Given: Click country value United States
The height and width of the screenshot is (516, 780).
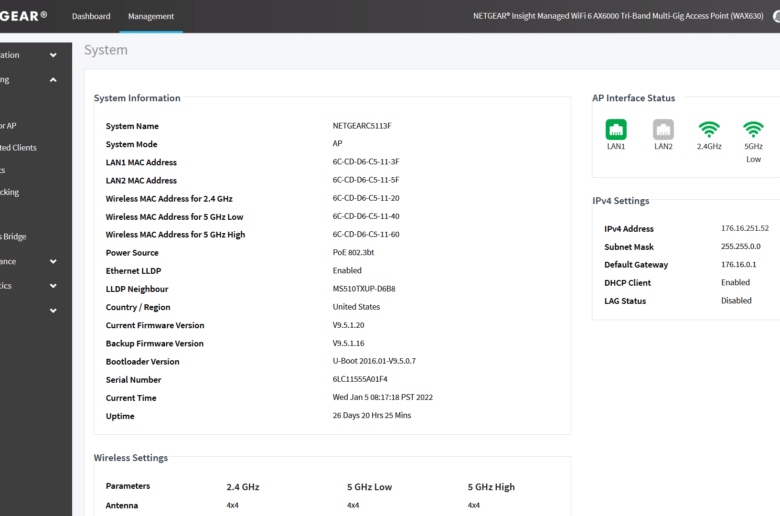Looking at the screenshot, I should pos(356,307).
